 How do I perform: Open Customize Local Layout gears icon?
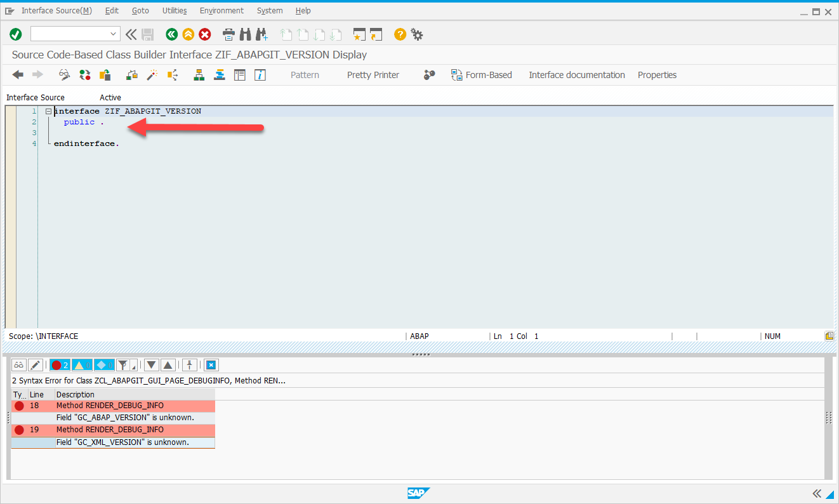point(417,34)
